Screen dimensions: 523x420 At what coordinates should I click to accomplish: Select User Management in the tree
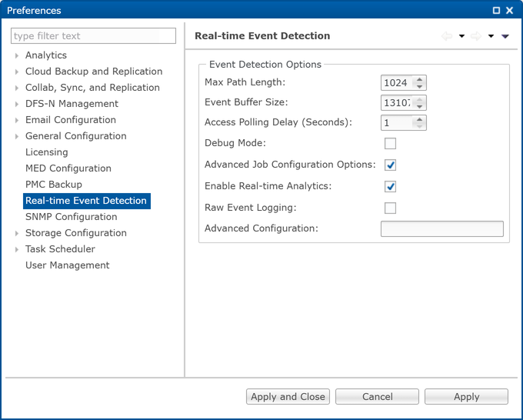(68, 265)
